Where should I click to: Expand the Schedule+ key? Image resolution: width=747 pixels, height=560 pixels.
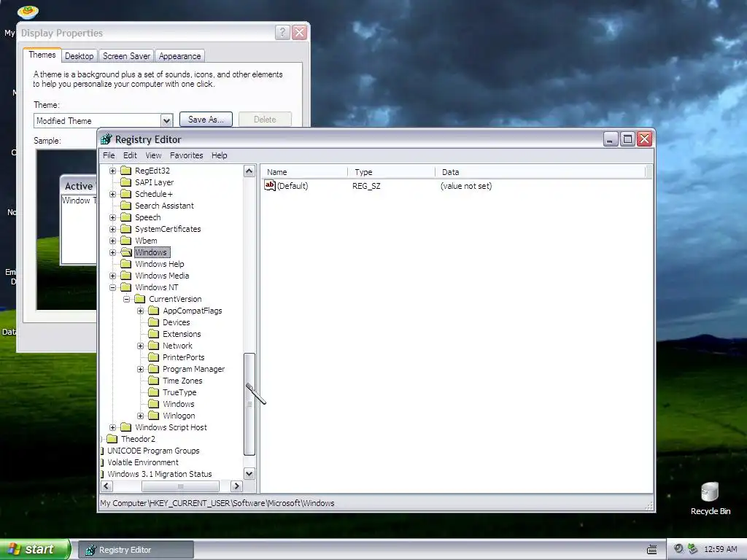[x=112, y=194]
